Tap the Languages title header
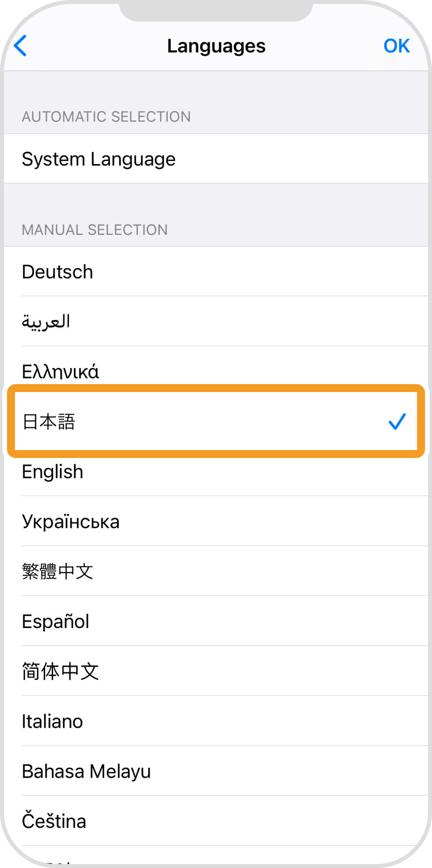Screen dimensions: 432x868 tap(216, 46)
